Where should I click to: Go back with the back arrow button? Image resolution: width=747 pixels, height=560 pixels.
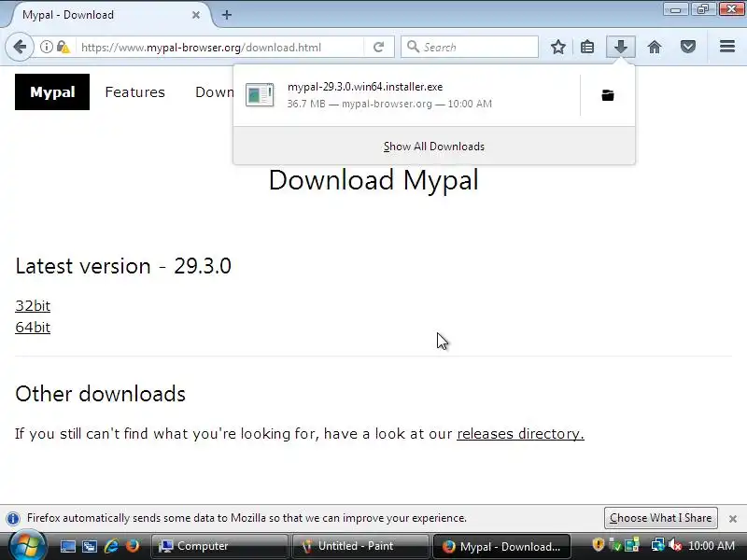click(20, 48)
